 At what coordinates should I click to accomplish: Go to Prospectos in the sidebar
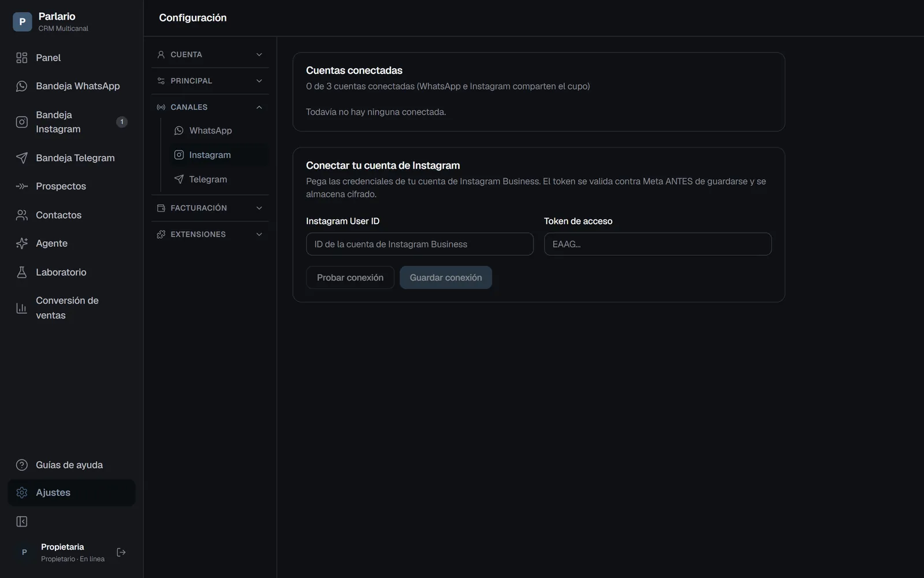pyautogui.click(x=72, y=186)
